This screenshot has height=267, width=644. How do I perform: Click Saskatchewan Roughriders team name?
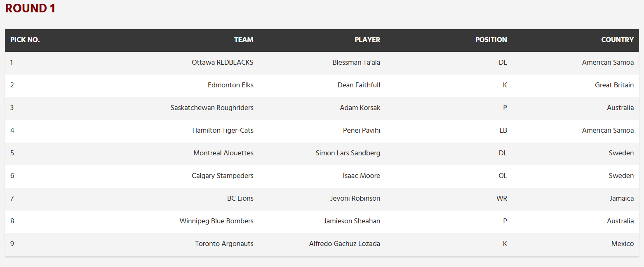click(x=212, y=108)
